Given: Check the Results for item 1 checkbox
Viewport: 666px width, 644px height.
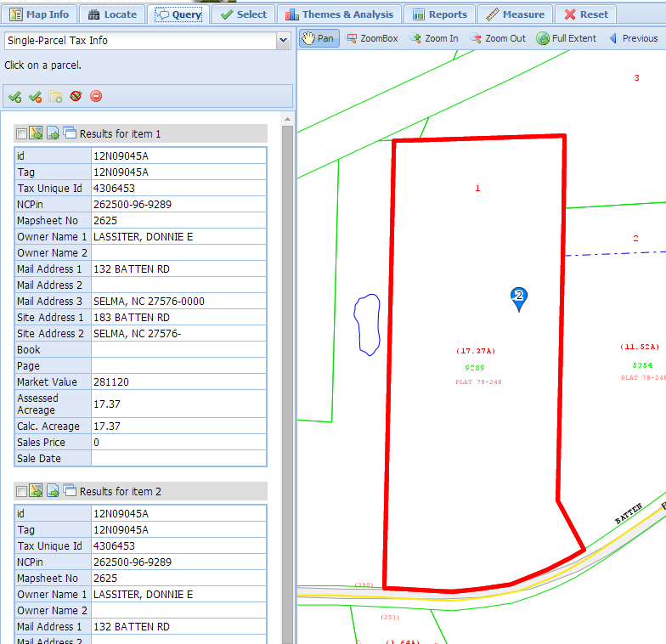Looking at the screenshot, I should tap(21, 133).
